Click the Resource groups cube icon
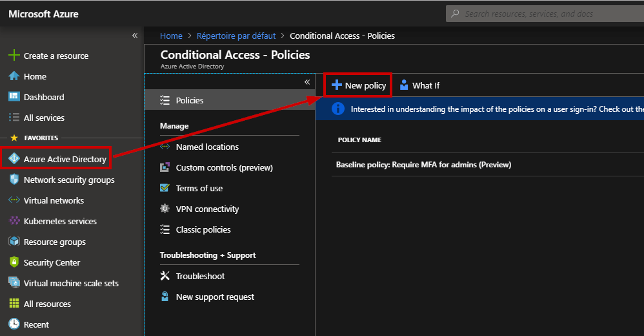Image resolution: width=644 pixels, height=336 pixels. click(x=14, y=242)
